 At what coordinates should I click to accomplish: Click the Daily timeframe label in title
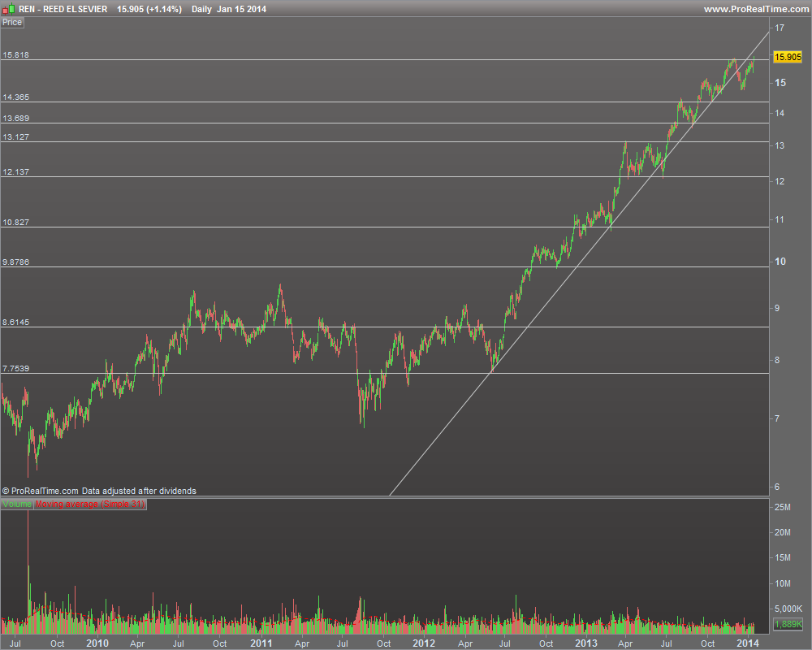201,9
